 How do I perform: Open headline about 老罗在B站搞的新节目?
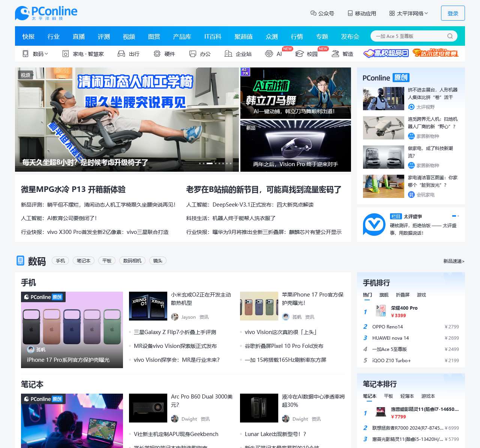pyautogui.click(x=264, y=189)
